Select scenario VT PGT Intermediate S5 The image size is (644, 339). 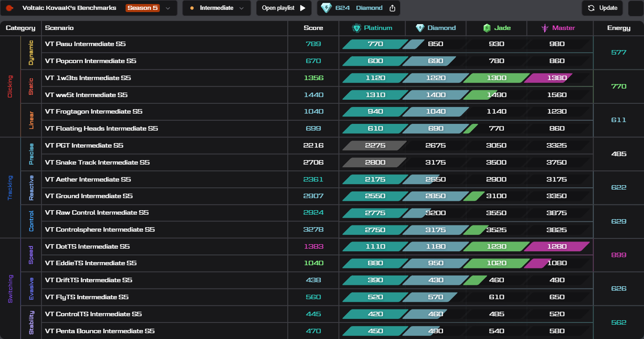coord(84,145)
